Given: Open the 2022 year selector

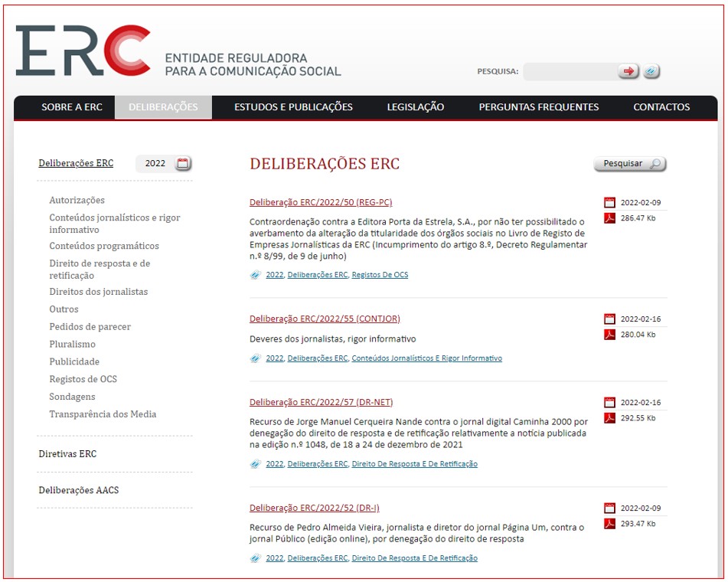Looking at the screenshot, I should (x=155, y=163).
